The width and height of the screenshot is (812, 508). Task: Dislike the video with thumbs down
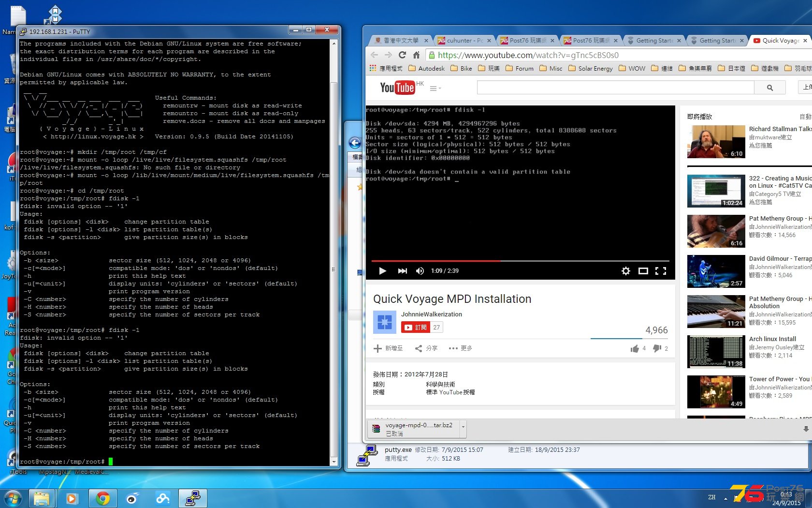(x=657, y=348)
